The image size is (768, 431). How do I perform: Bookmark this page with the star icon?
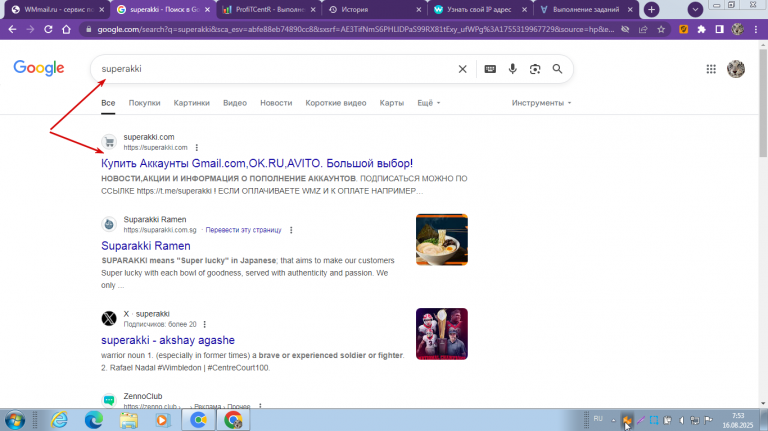coord(661,29)
